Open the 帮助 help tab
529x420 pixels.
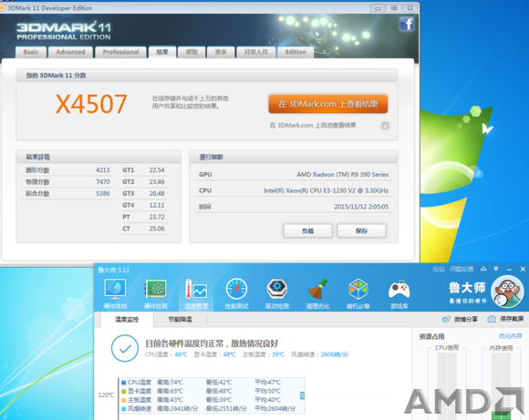[x=192, y=52]
